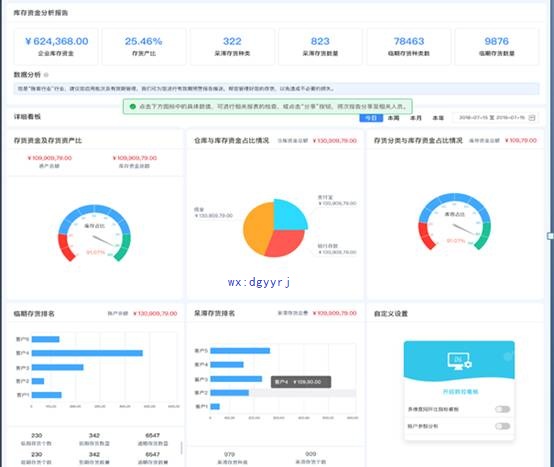
Task: Toggle the second switch in 自定义设置 card
Action: 502,426
